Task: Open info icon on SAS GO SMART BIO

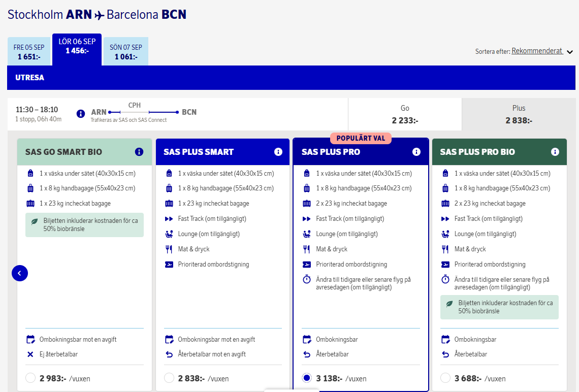Action: [139, 152]
